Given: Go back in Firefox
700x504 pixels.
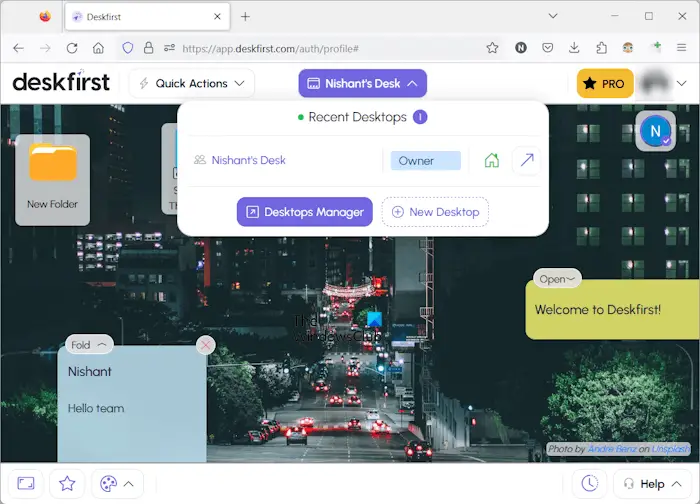Looking at the screenshot, I should 18,48.
